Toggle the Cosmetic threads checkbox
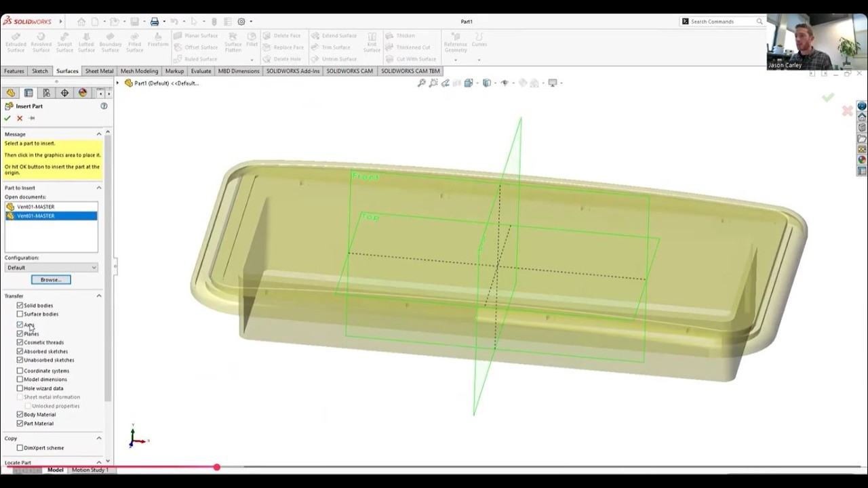Image resolution: width=868 pixels, height=488 pixels. pos(20,342)
